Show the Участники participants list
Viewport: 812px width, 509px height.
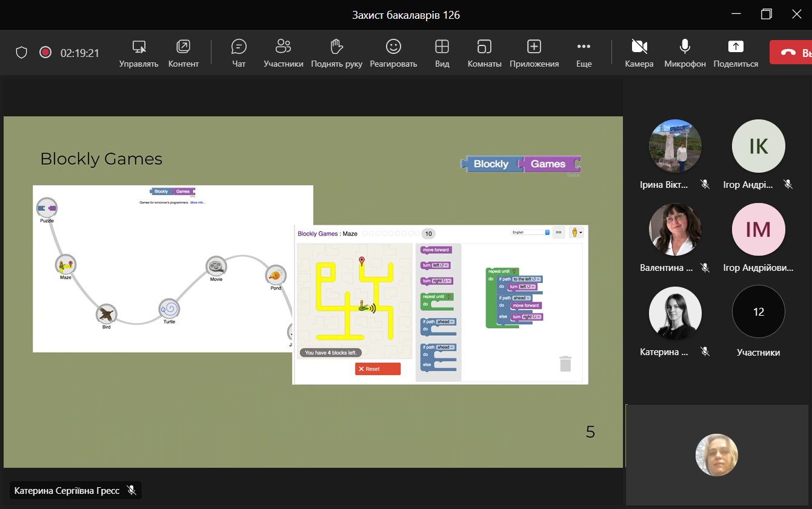point(283,52)
